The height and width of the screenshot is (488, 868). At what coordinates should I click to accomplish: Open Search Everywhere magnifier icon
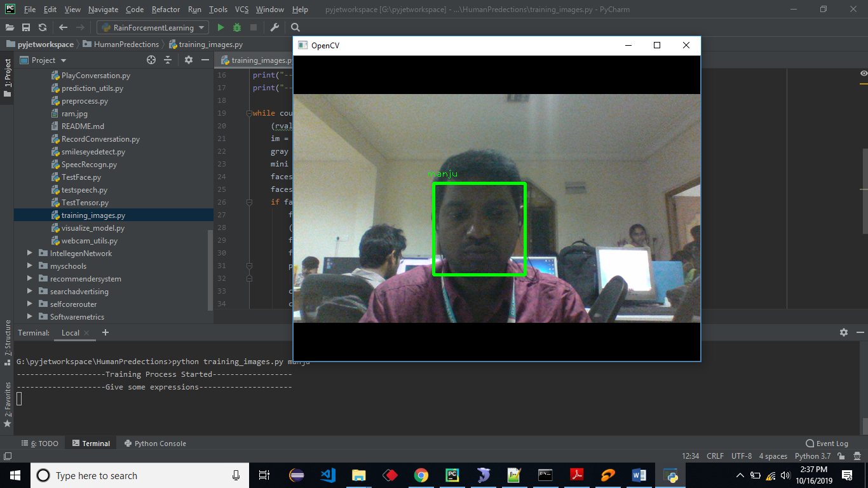click(x=295, y=27)
